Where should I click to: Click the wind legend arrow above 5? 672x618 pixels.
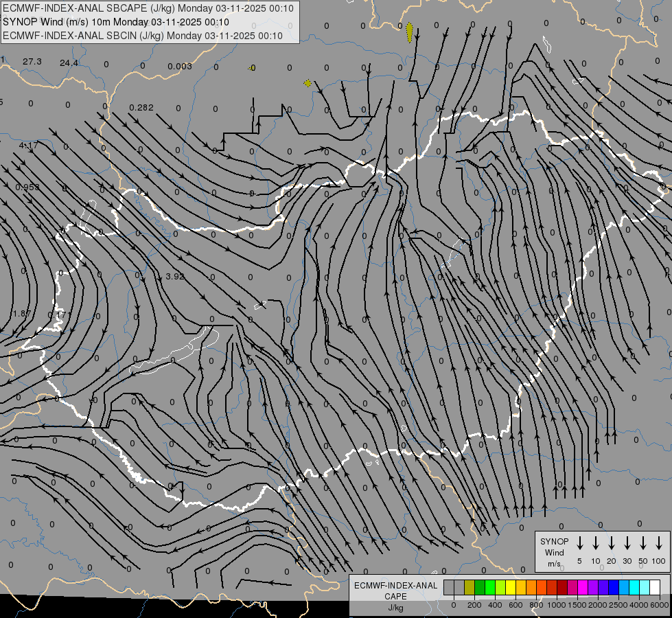(x=579, y=542)
